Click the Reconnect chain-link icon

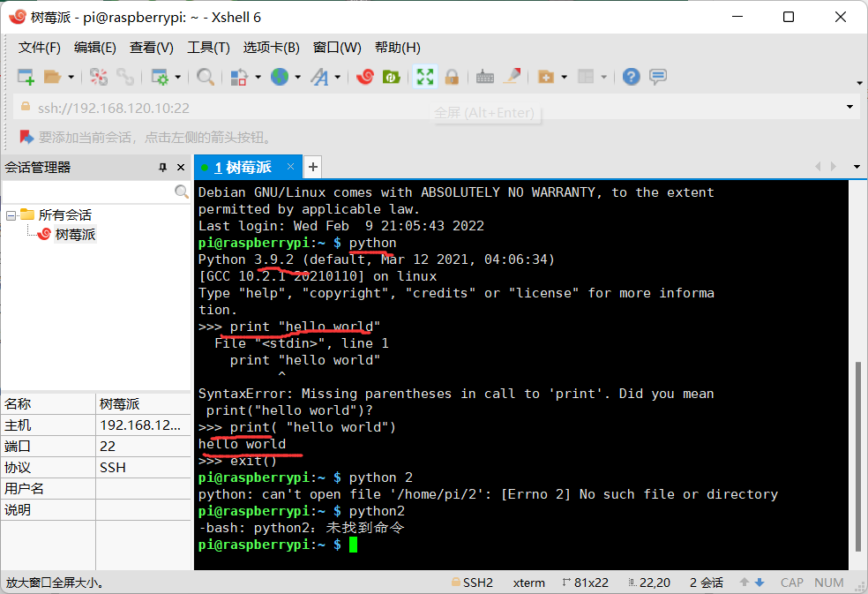[124, 77]
